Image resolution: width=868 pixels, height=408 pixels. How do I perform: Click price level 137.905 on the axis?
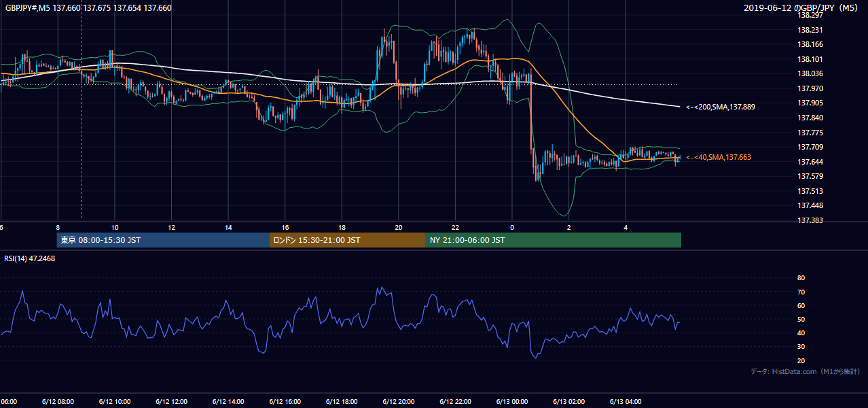coord(810,103)
